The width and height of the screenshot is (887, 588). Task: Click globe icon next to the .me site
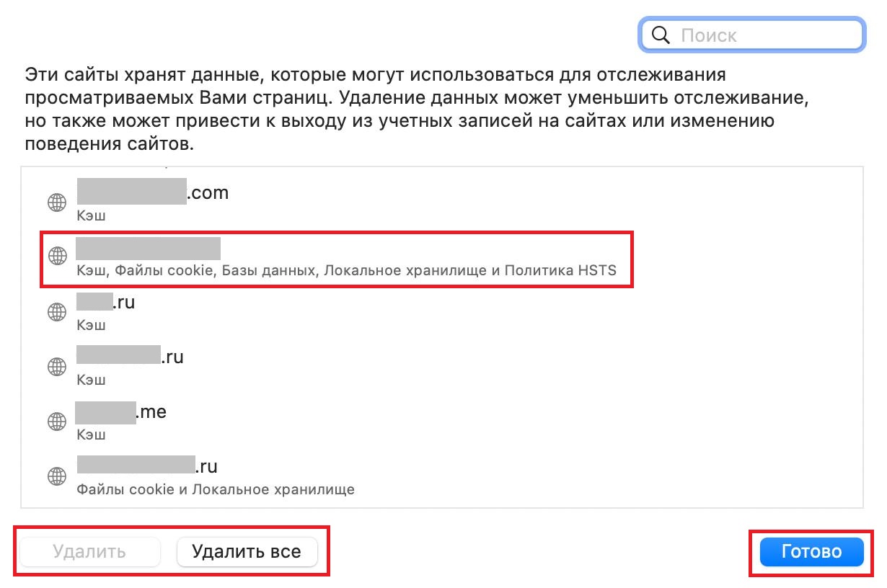tap(57, 422)
